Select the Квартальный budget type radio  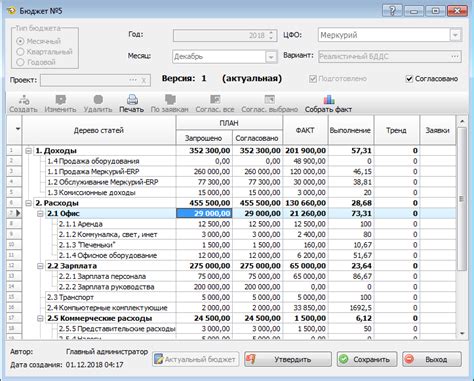click(20, 52)
